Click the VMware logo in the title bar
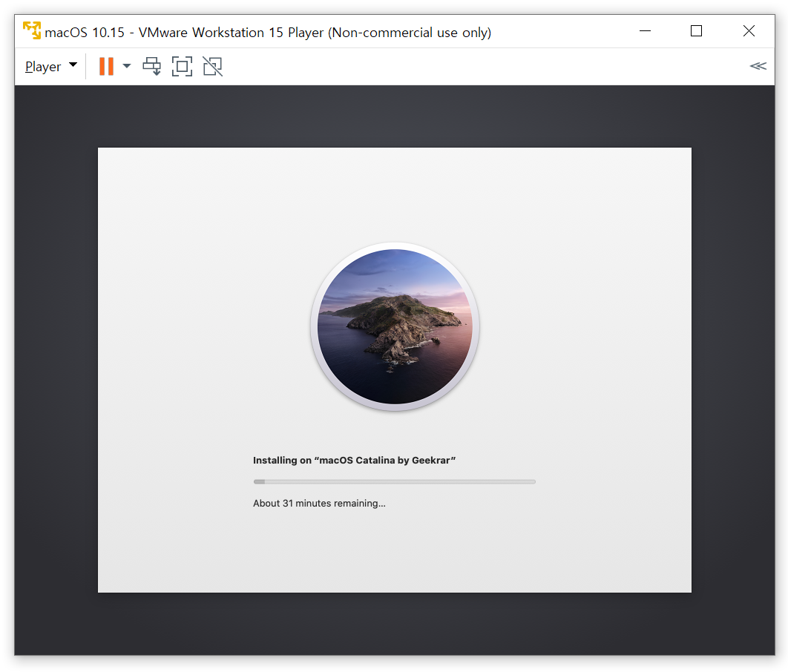788x672 pixels. 32,31
